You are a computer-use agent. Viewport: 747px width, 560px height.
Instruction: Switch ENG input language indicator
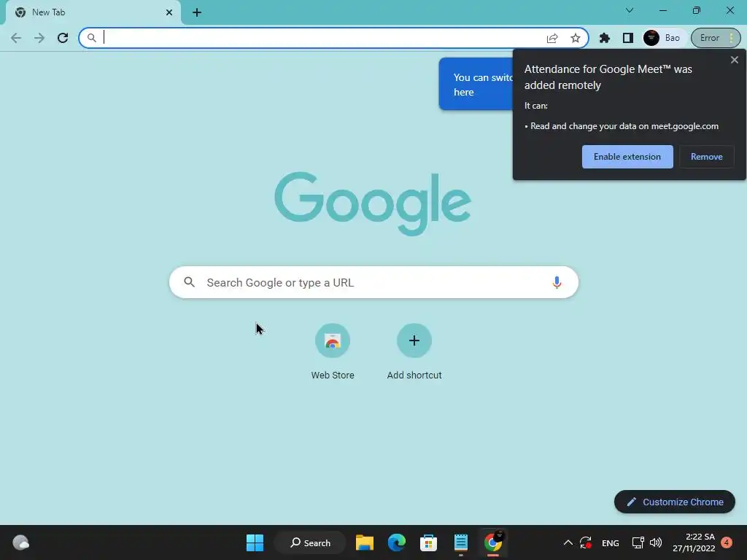[611, 543]
